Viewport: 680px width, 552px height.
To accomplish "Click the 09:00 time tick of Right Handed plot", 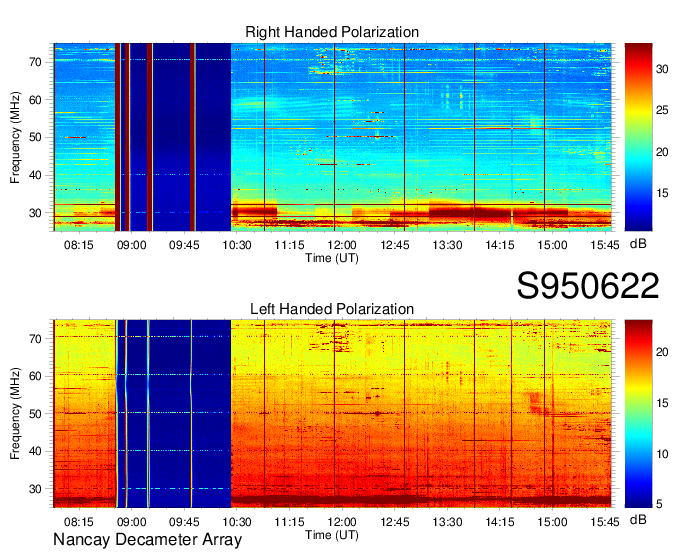I will [x=131, y=245].
